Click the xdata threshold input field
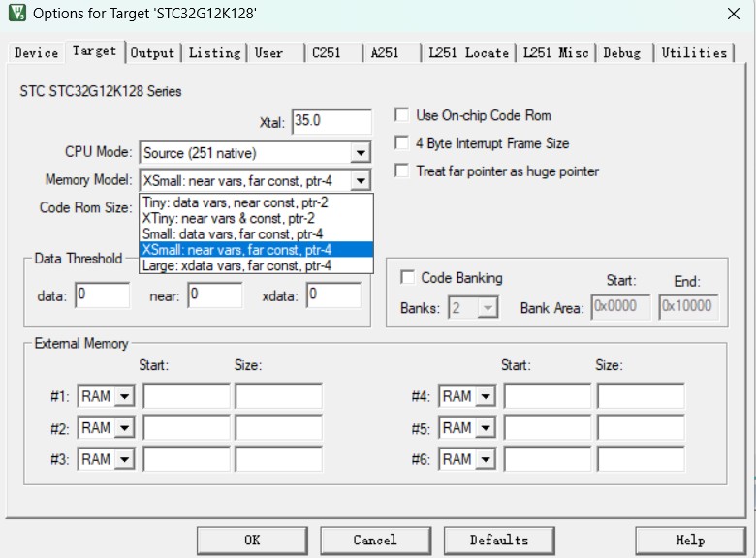The width and height of the screenshot is (756, 558). (333, 294)
